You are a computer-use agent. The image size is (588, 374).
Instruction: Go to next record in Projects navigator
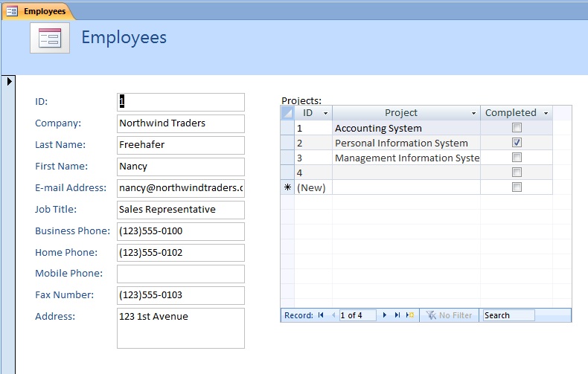coord(385,315)
